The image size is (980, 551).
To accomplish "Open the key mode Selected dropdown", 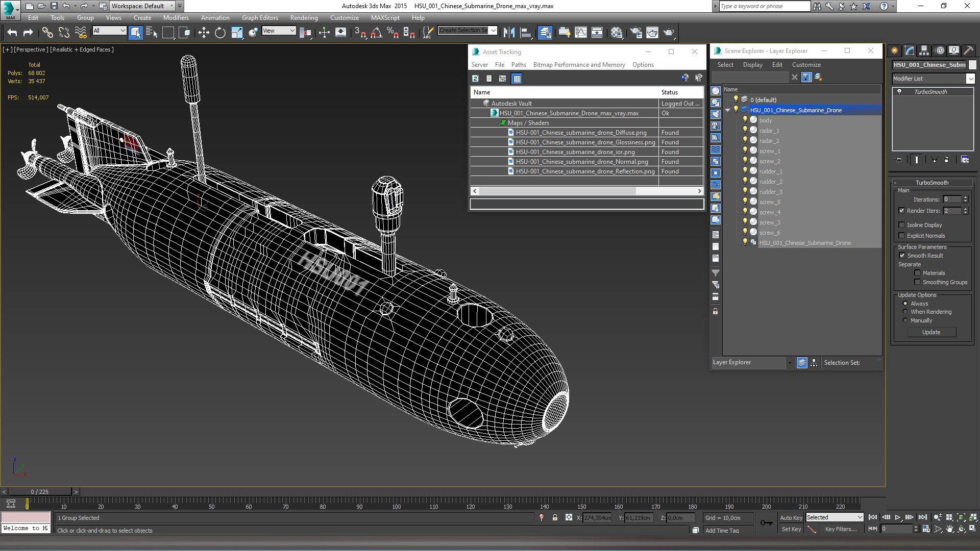I will coord(835,517).
